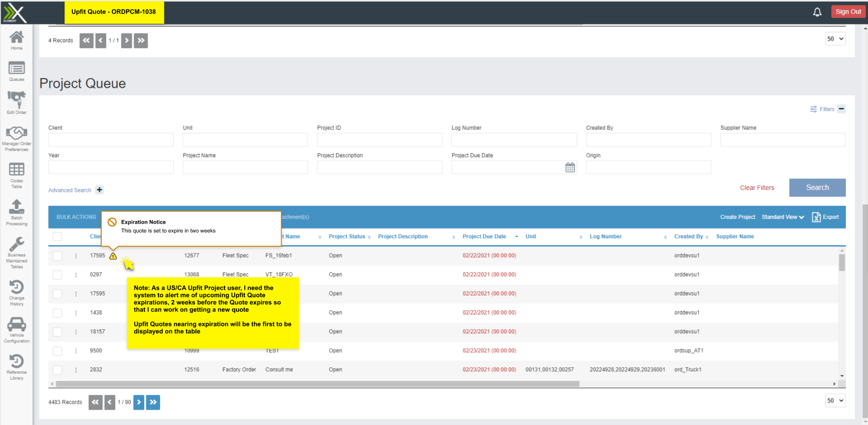868x425 pixels.
Task: Open the BULK ACTIONS menu
Action: [76, 217]
